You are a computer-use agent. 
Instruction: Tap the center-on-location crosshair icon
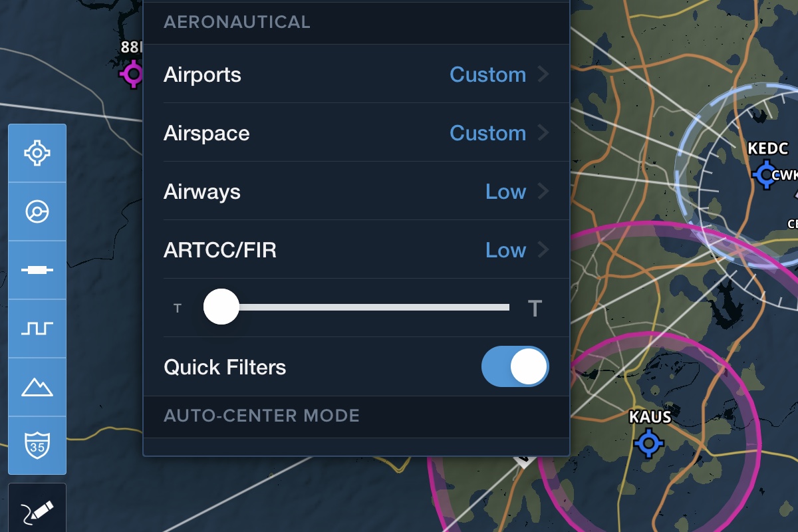coord(37,153)
